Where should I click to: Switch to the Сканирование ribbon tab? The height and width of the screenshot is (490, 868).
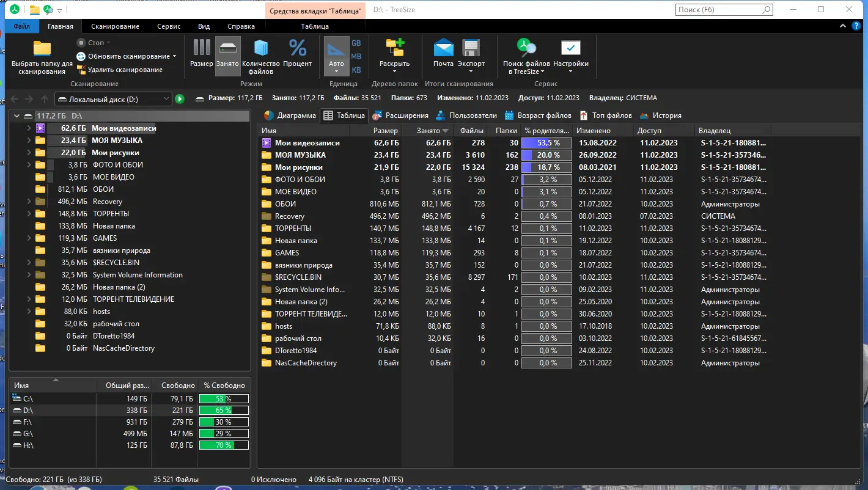coord(115,26)
